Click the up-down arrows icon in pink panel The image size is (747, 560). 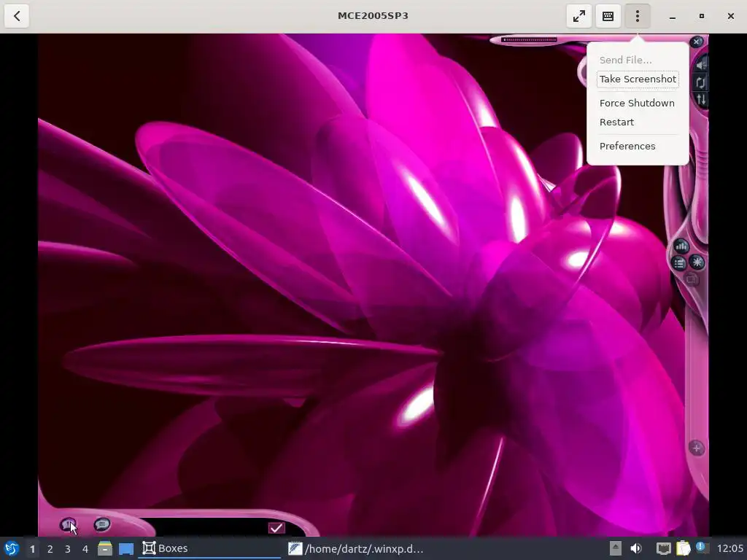[x=701, y=99]
